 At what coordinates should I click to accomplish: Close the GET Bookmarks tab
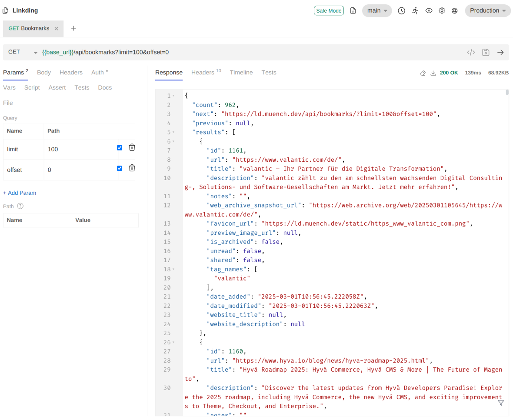(56, 28)
